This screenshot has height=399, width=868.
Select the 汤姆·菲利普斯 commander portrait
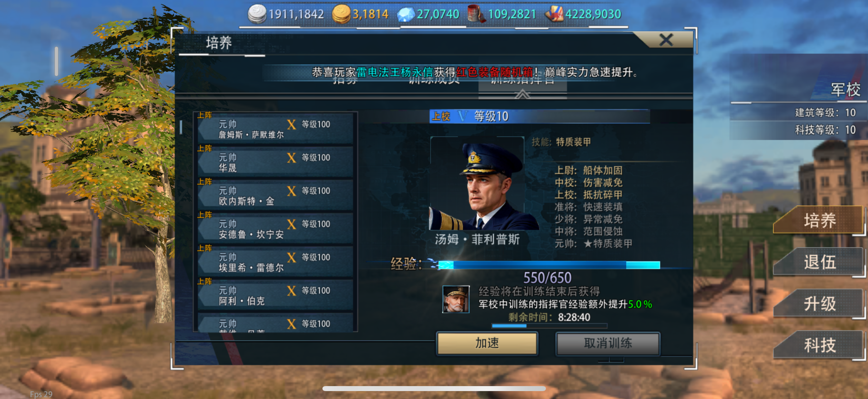[477, 184]
